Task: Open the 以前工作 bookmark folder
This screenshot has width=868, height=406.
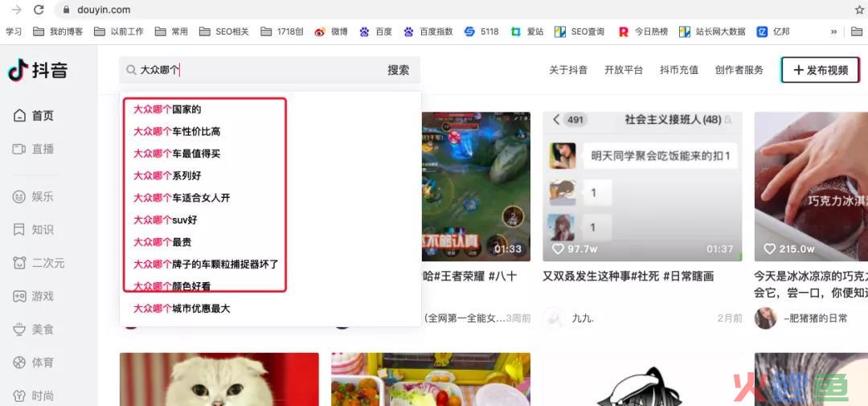Action: 119,31
